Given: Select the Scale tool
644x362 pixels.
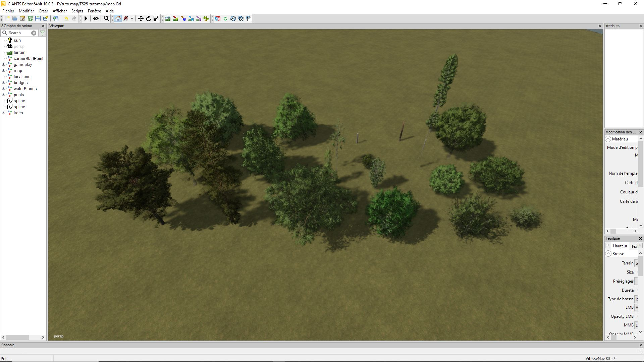Looking at the screenshot, I should [156, 18].
